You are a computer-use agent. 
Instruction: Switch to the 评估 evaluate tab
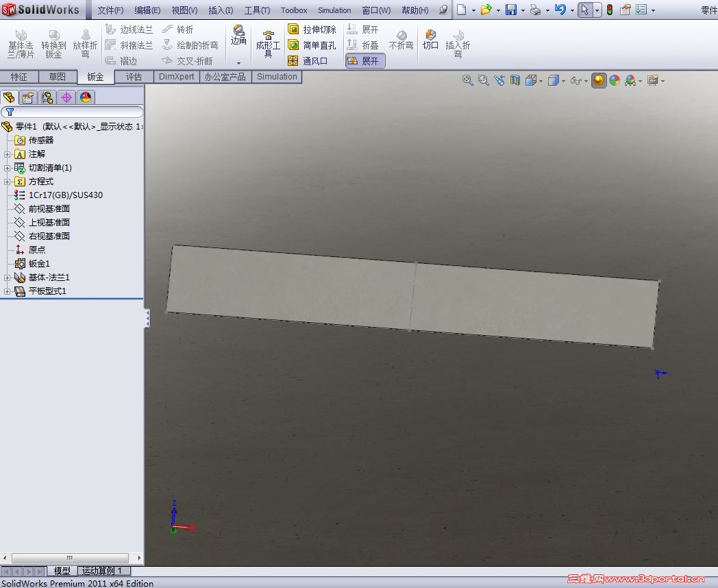tap(134, 77)
